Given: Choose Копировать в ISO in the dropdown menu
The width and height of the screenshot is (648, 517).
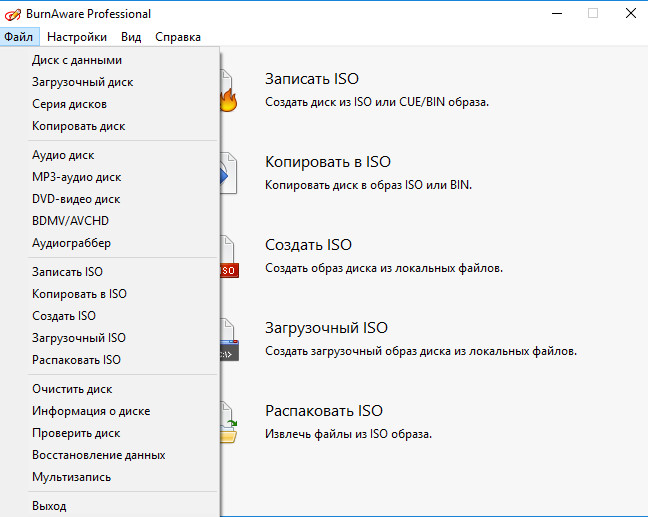Looking at the screenshot, I should 110,294.
